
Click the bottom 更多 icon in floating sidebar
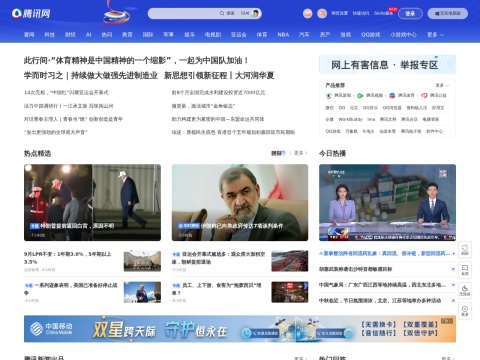pos(465,310)
